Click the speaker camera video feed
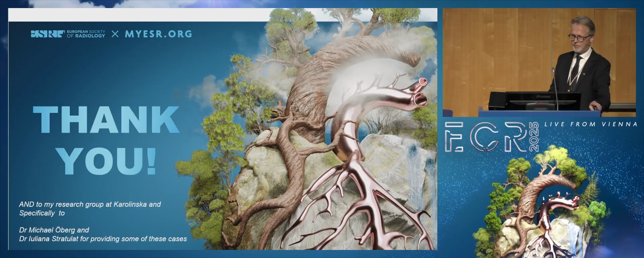 pos(539,62)
